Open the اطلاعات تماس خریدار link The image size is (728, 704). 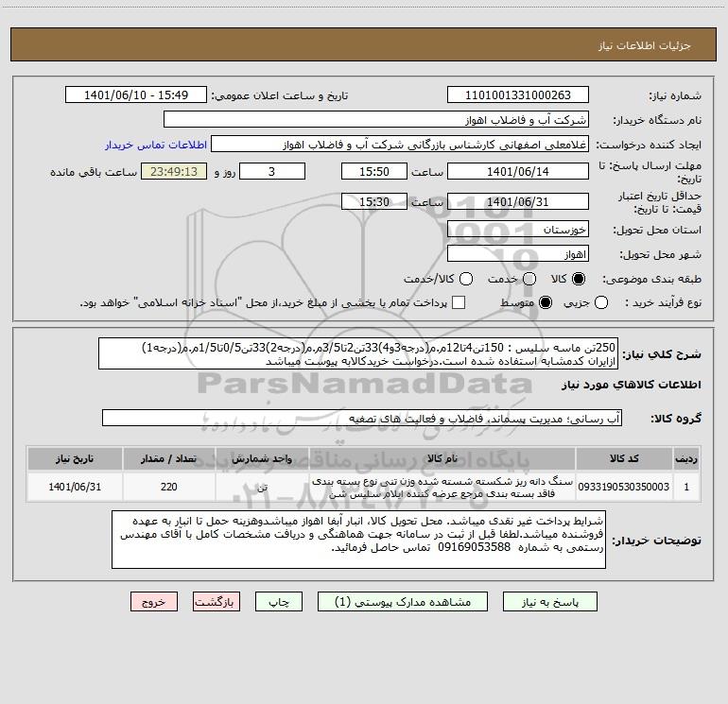[x=156, y=145]
